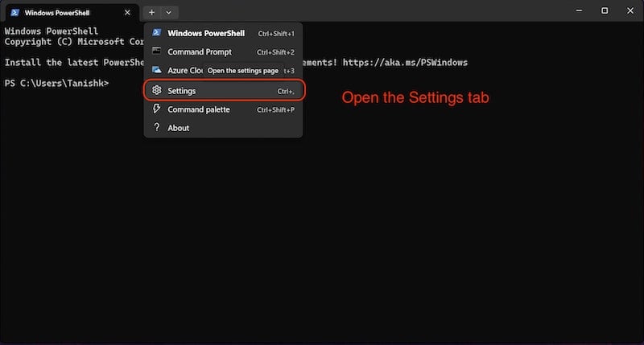The width and height of the screenshot is (644, 345).
Task: Maximize the terminal window
Action: click(x=605, y=11)
